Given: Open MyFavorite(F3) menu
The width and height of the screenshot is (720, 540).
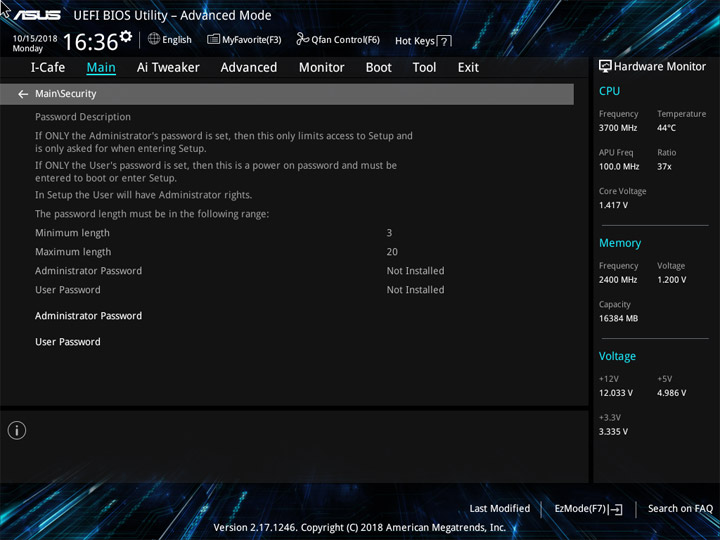Looking at the screenshot, I should point(252,40).
